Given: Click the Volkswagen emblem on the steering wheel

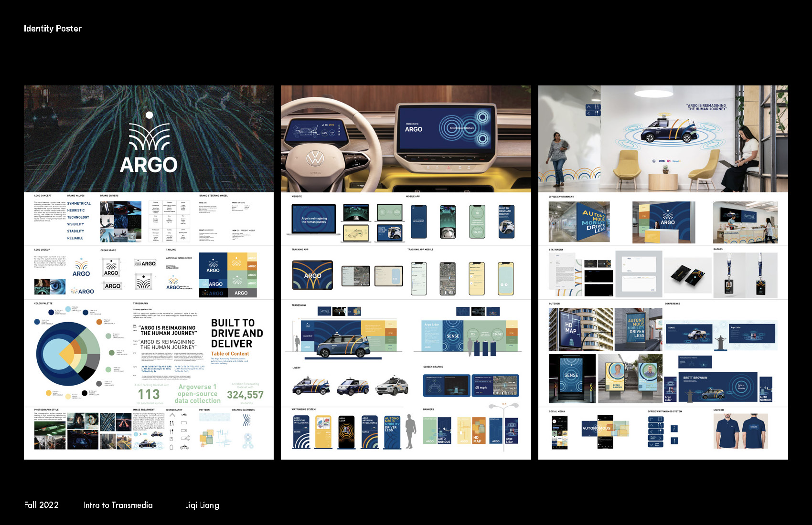Looking at the screenshot, I should pos(314,157).
